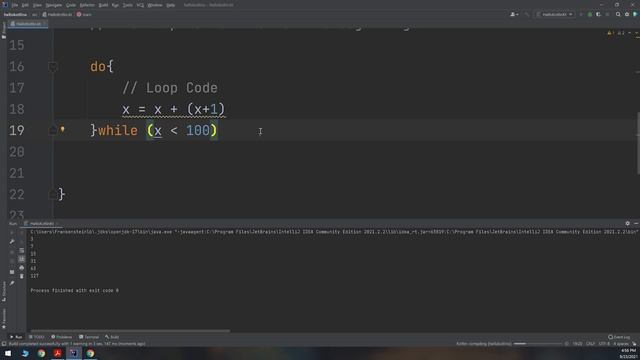Click the lightbulb quick-fix icon on line 19
The height and width of the screenshot is (360, 640).
click(x=62, y=129)
